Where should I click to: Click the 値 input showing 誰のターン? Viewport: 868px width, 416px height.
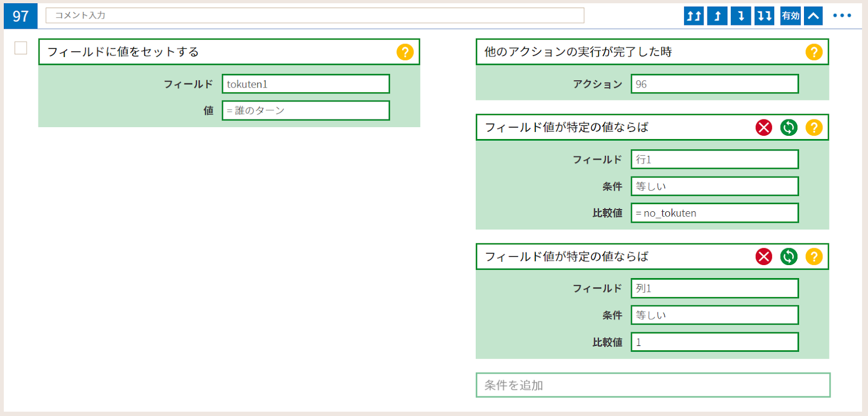[x=306, y=110]
